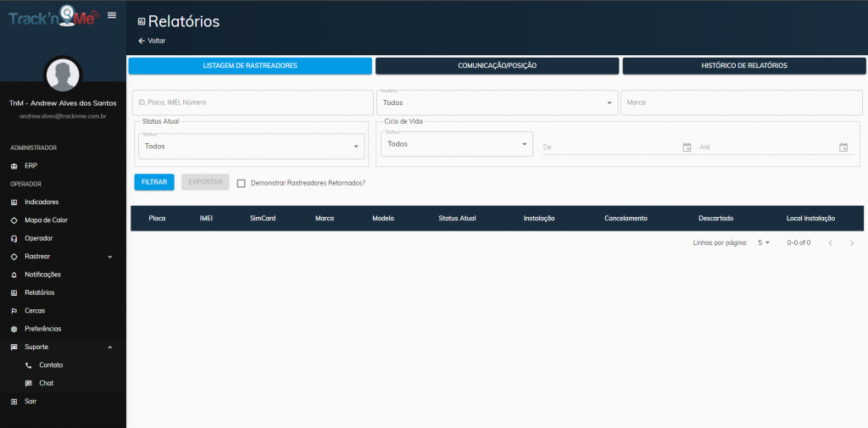Click the Descartado column header
Viewport: 868px width, 428px height.
(716, 219)
